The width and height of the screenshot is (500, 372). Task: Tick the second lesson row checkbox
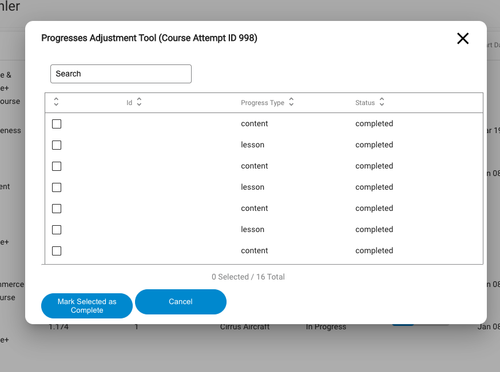57,187
